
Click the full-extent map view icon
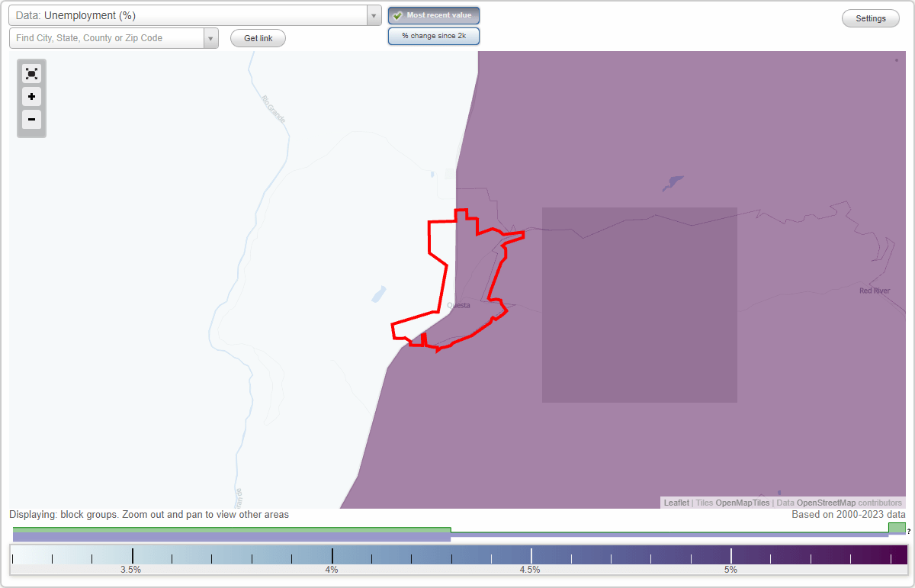[31, 73]
